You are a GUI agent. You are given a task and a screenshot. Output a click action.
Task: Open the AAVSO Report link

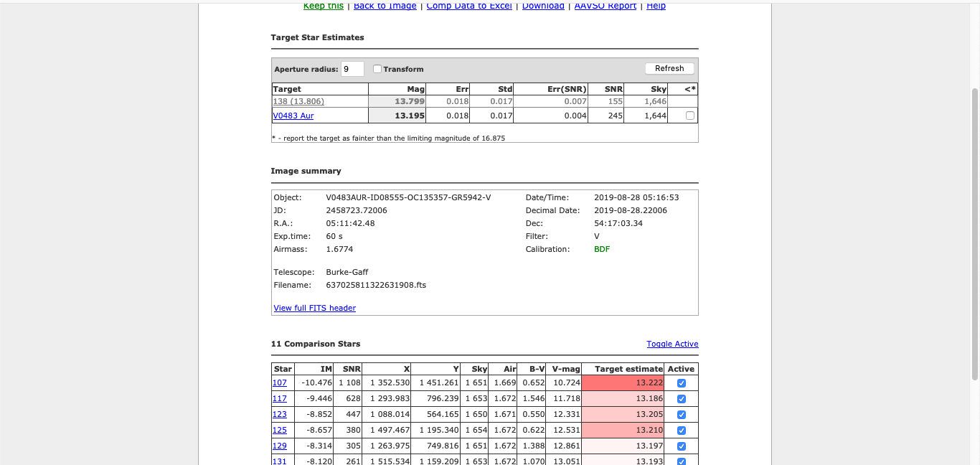[x=606, y=6]
